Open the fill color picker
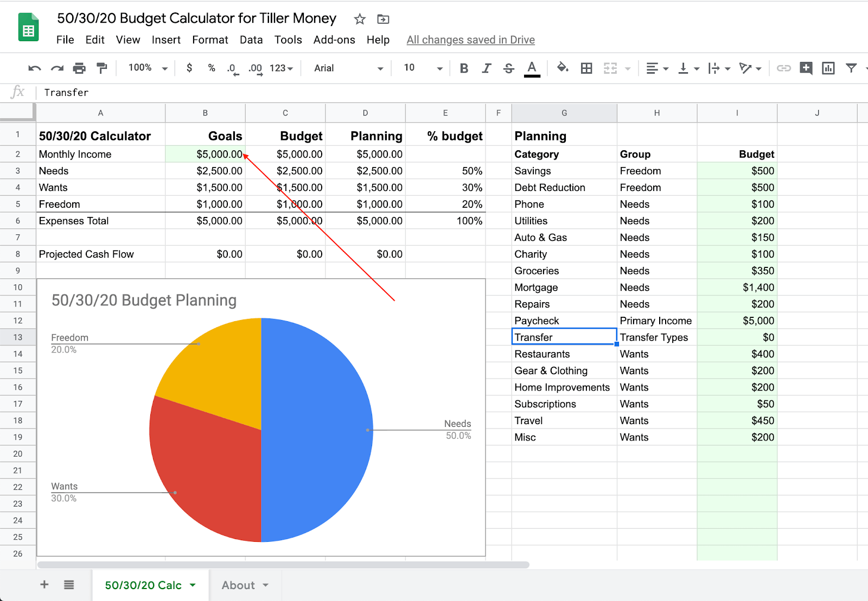 (563, 68)
